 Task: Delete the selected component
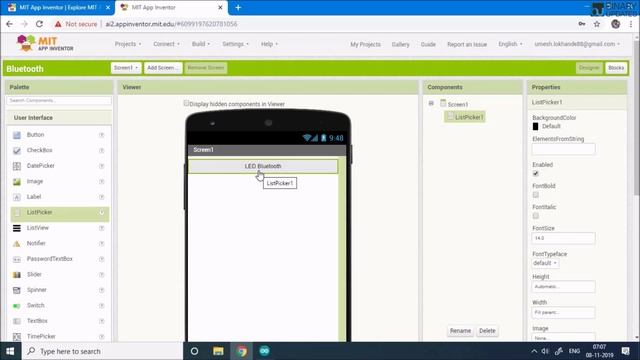(x=487, y=331)
